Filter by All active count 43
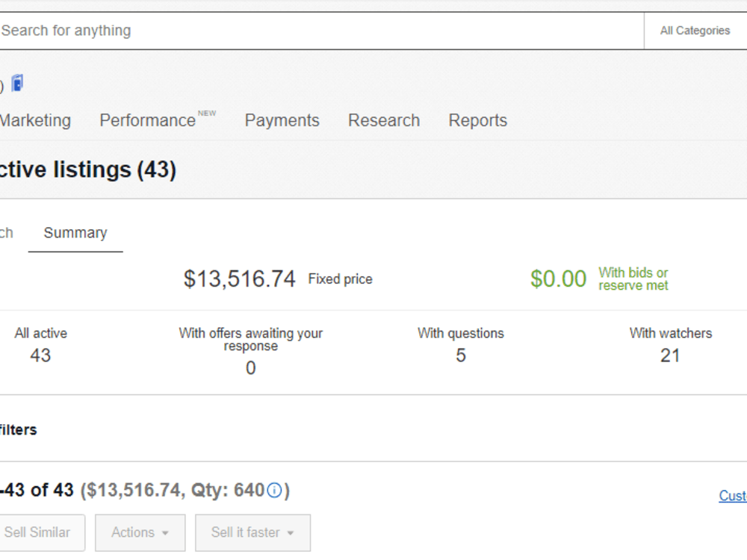 coord(40,345)
